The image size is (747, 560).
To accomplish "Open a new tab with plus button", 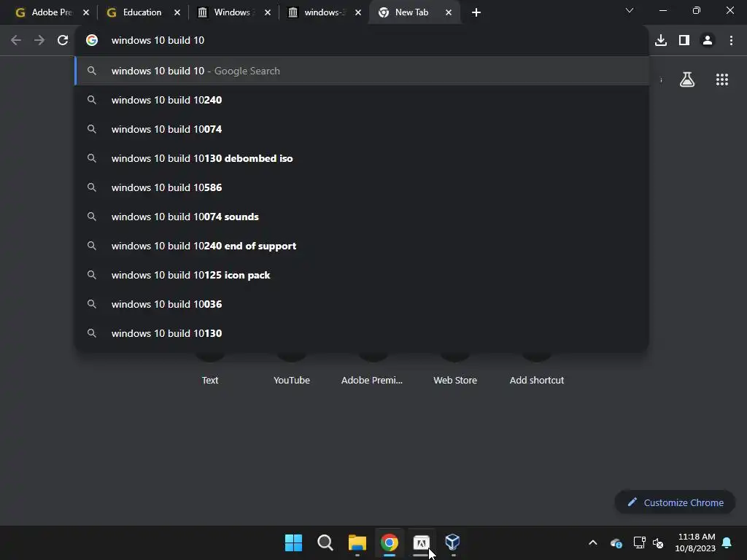I will point(476,12).
